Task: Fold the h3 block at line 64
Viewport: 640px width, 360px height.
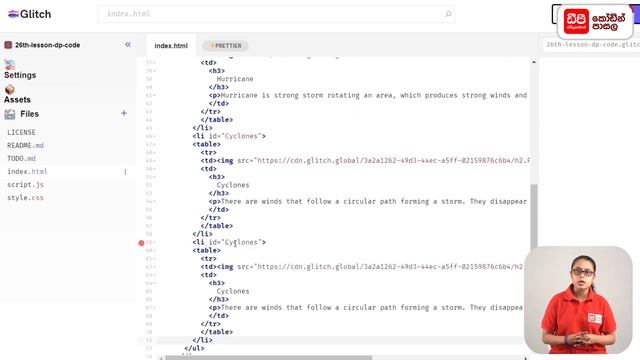Action: [154, 283]
